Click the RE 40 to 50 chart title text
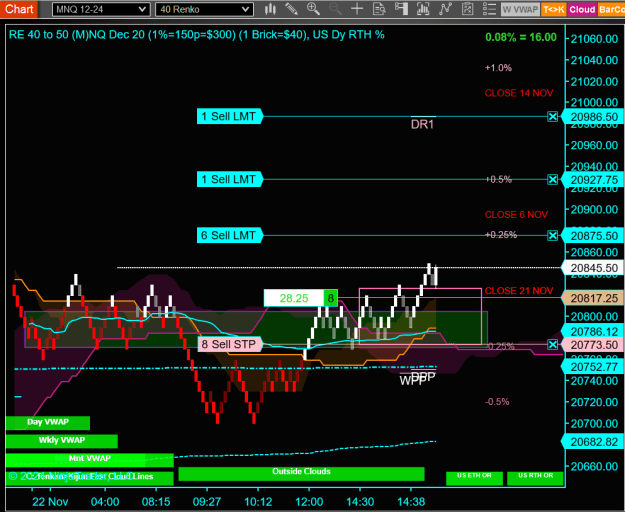The width and height of the screenshot is (625, 512). coord(197,35)
